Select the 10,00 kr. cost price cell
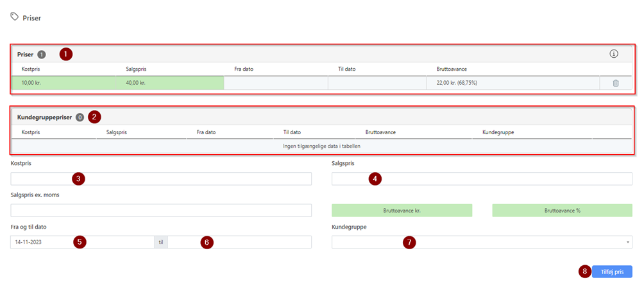644x289 pixels. click(64, 83)
